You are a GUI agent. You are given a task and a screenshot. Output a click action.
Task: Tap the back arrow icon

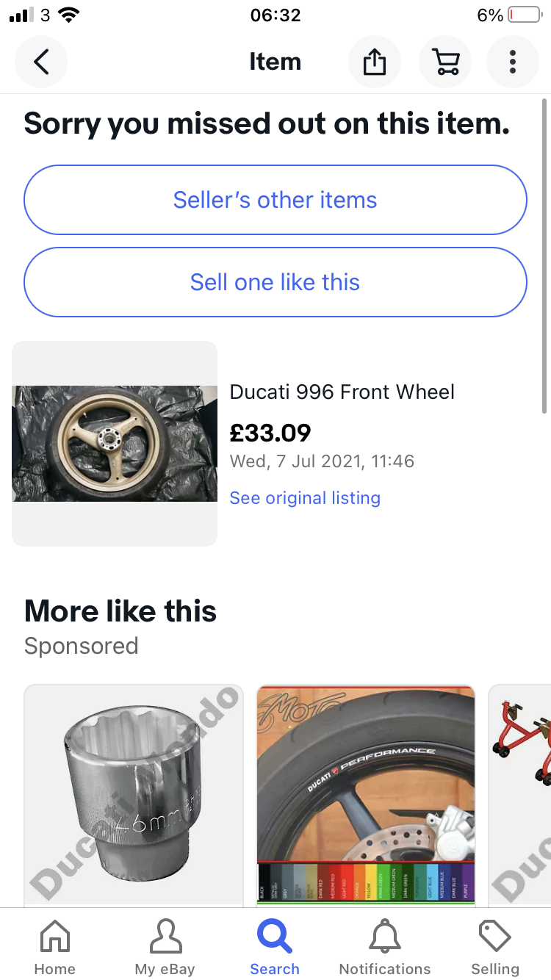point(41,62)
